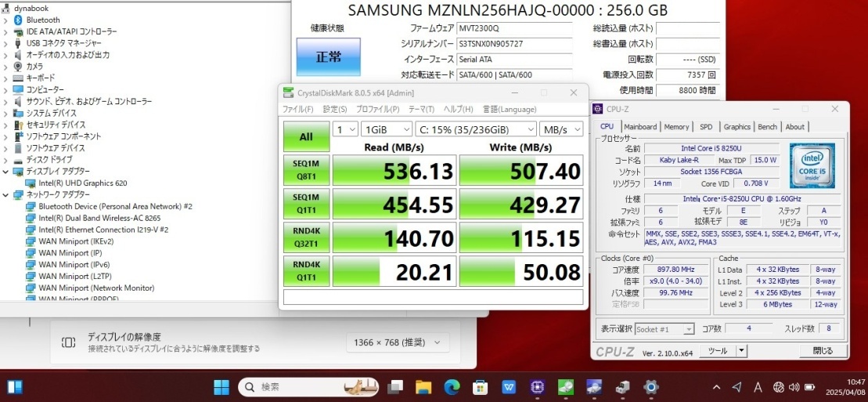Run the RND4K Q32T1 test
This screenshot has height=402, width=868.
[x=306, y=237]
